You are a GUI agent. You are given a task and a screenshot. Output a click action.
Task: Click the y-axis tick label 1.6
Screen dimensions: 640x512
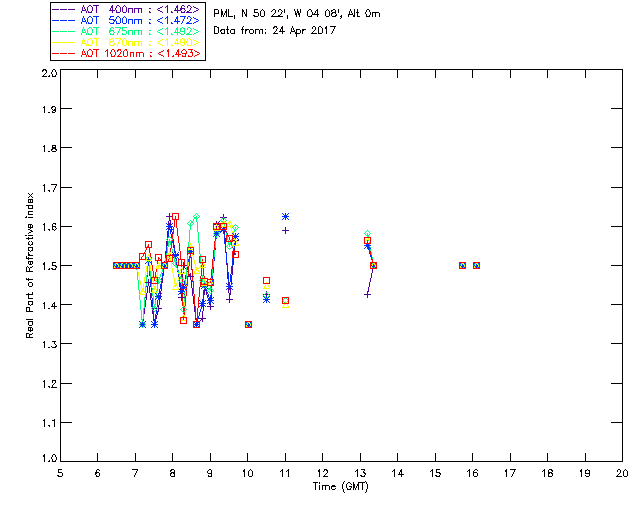(x=49, y=227)
